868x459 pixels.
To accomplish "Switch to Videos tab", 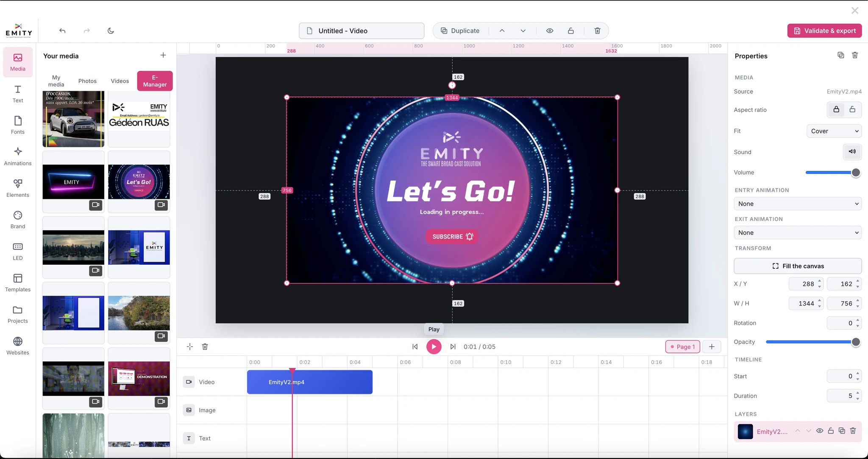I will [x=120, y=81].
